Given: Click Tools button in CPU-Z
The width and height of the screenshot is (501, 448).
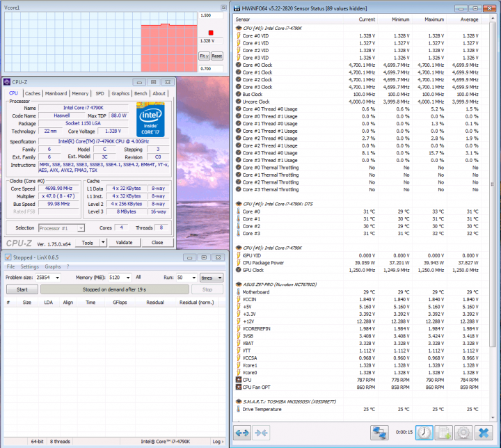Looking at the screenshot, I should click(87, 243).
